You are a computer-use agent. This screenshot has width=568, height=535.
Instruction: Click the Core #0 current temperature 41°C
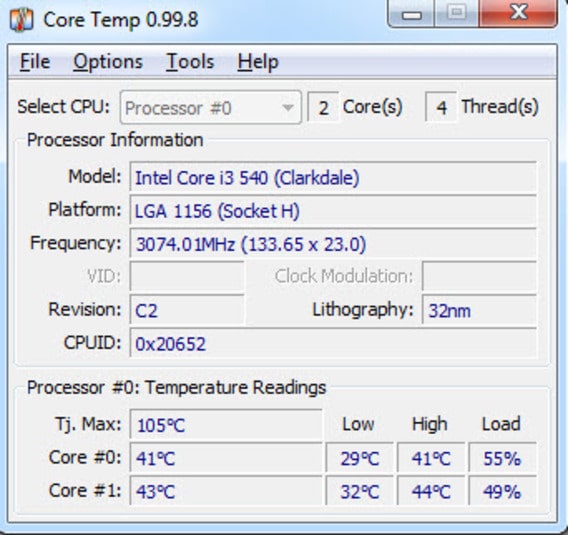pos(226,457)
